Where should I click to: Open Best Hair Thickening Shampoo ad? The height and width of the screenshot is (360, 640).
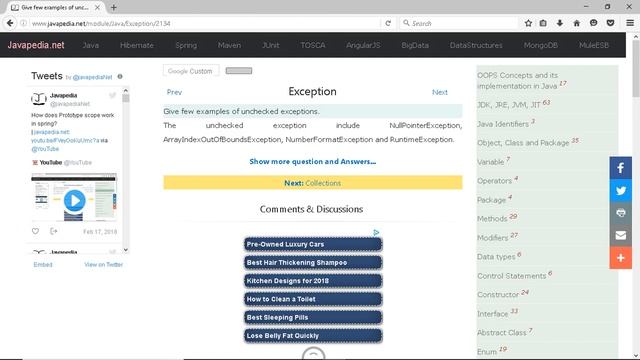[x=313, y=262]
